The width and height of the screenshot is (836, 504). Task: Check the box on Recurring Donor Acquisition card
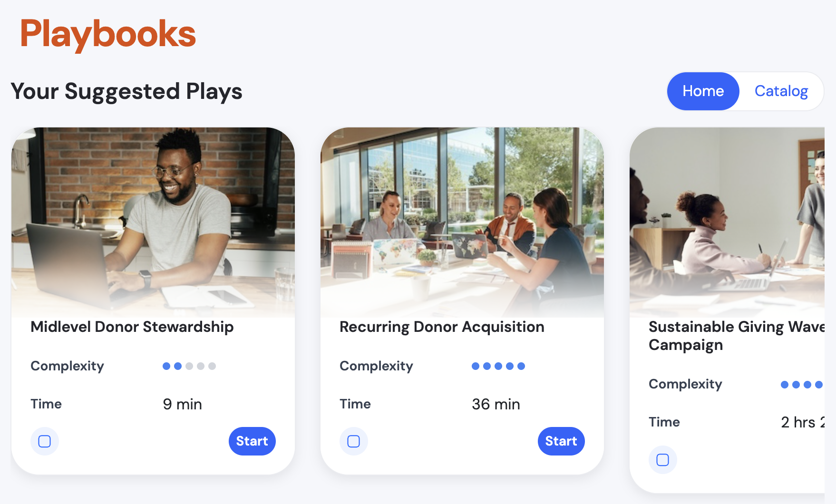(x=353, y=441)
